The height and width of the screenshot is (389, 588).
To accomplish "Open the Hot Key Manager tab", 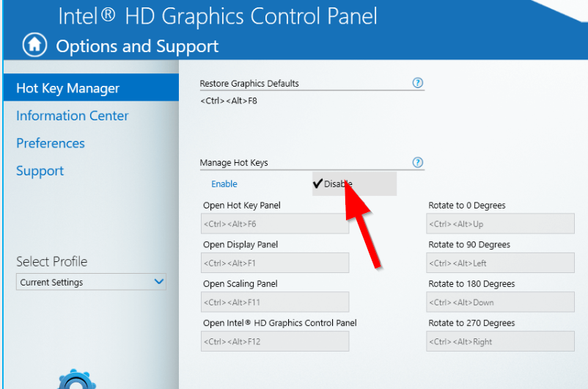I will pos(91,88).
